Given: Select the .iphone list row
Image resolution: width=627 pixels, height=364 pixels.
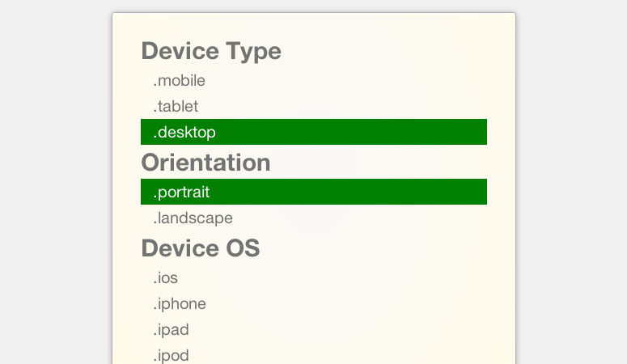Looking at the screenshot, I should (x=314, y=303).
